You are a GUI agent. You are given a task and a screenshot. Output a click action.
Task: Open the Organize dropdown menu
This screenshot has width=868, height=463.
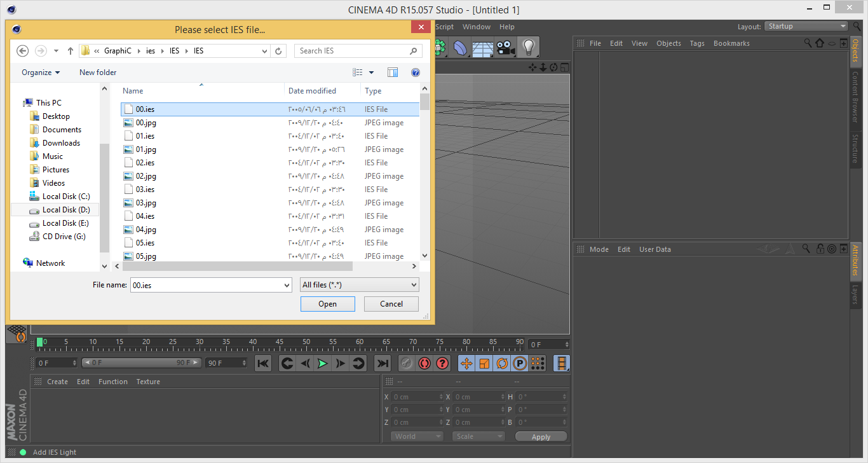(x=41, y=73)
